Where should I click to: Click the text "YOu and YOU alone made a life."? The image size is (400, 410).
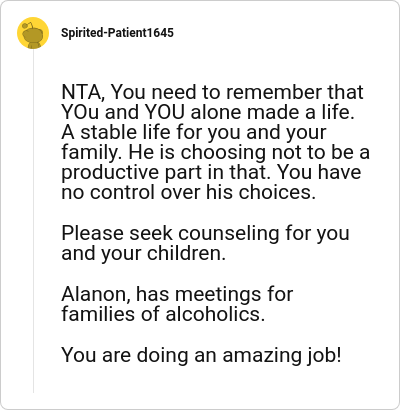208,112
